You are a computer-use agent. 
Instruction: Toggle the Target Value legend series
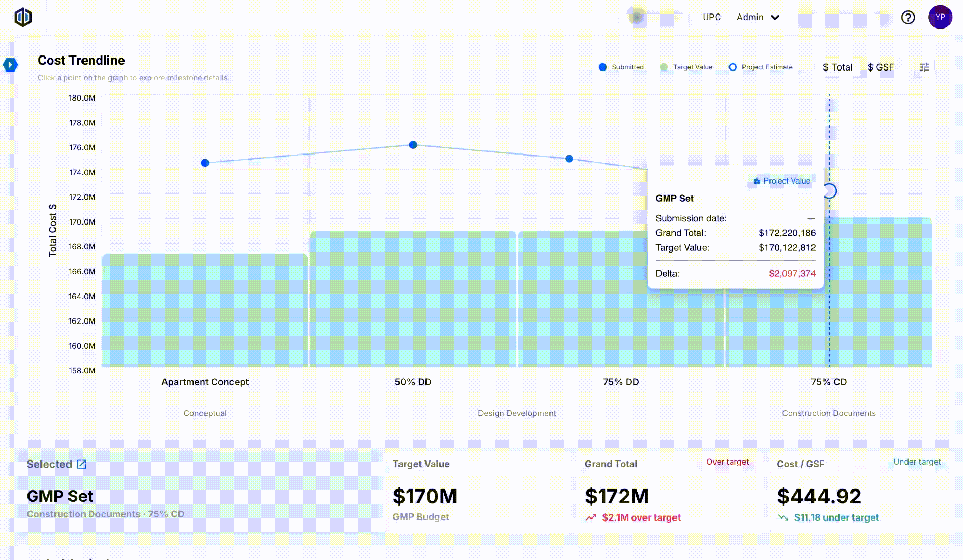pyautogui.click(x=686, y=67)
